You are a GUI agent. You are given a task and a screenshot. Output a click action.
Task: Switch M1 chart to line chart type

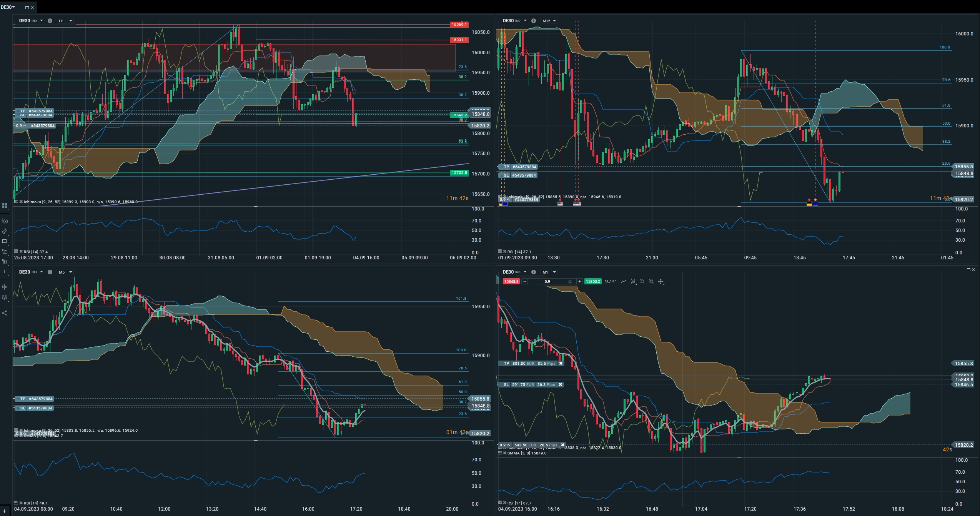click(x=623, y=282)
